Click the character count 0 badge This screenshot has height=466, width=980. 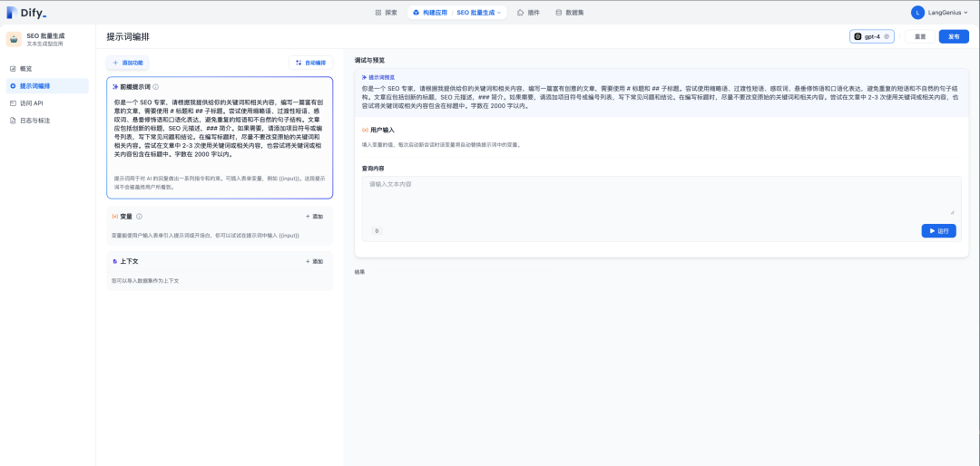[377, 231]
